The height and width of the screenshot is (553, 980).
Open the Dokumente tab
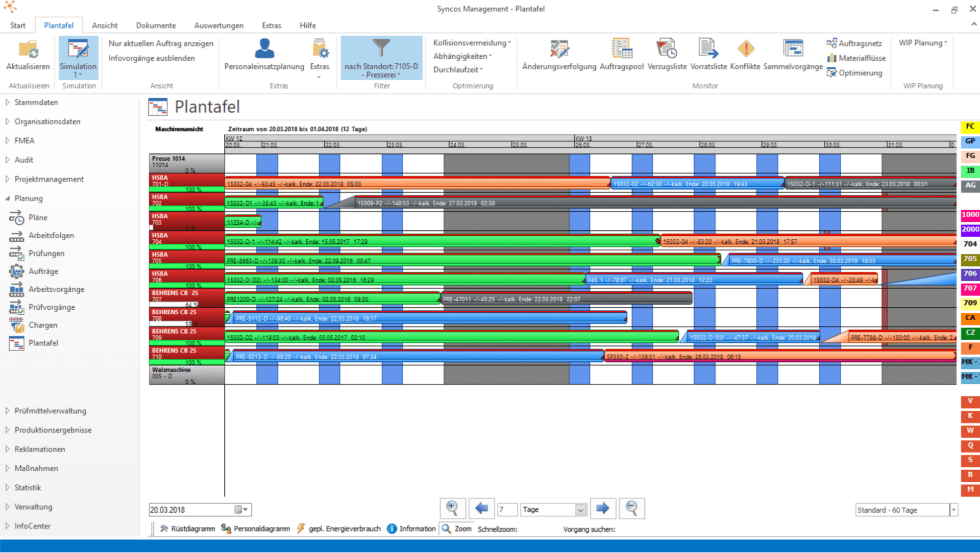156,25
